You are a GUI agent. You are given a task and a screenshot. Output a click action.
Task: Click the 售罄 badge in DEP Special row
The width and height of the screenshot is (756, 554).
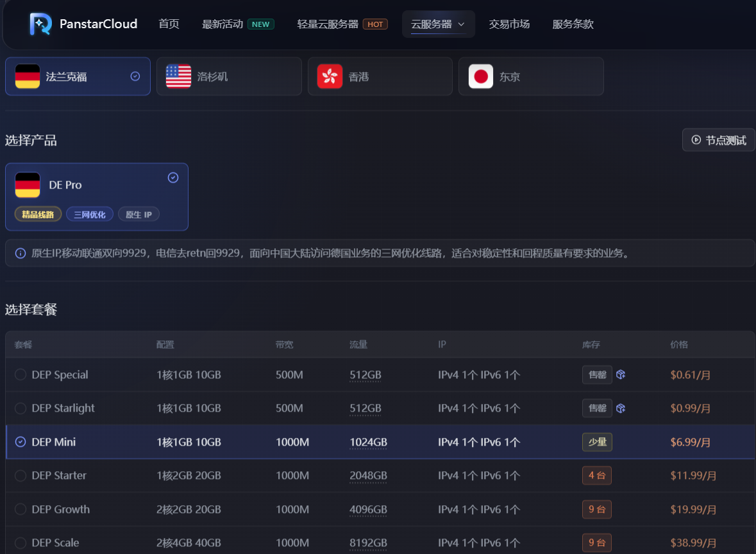598,374
